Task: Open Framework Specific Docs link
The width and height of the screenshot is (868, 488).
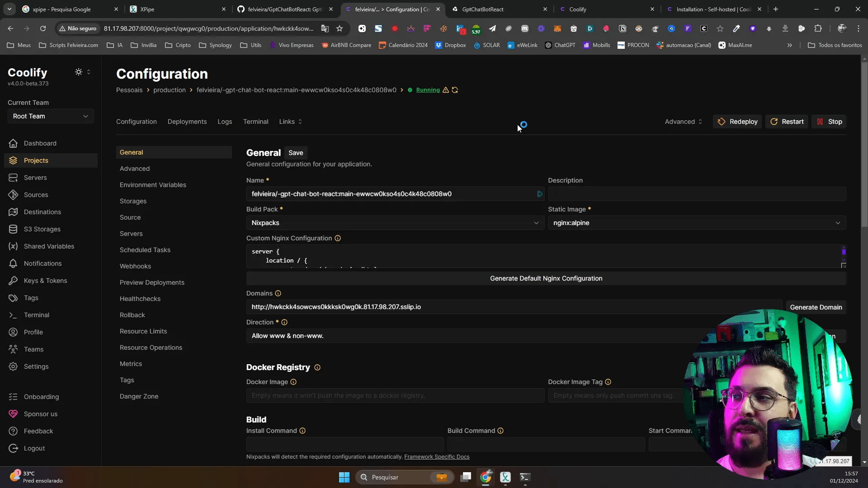Action: click(x=437, y=457)
